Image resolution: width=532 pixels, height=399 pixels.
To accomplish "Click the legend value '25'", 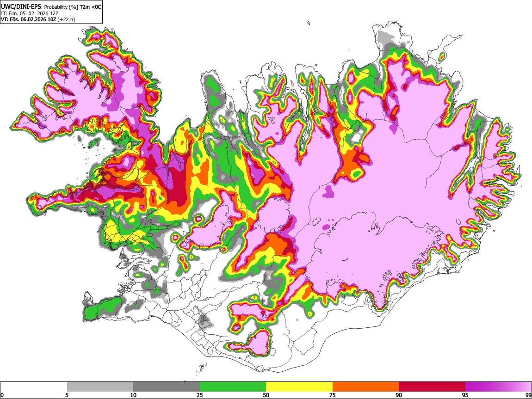I will point(200,395).
